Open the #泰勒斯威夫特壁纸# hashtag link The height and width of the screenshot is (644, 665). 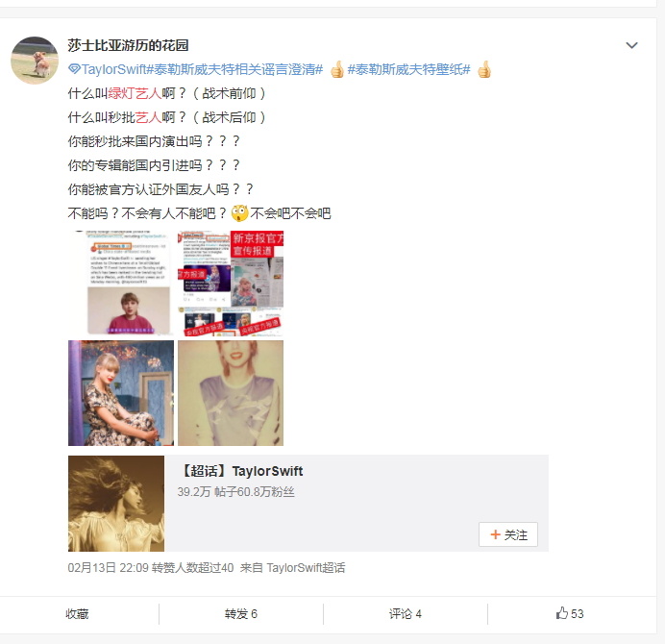(x=408, y=69)
